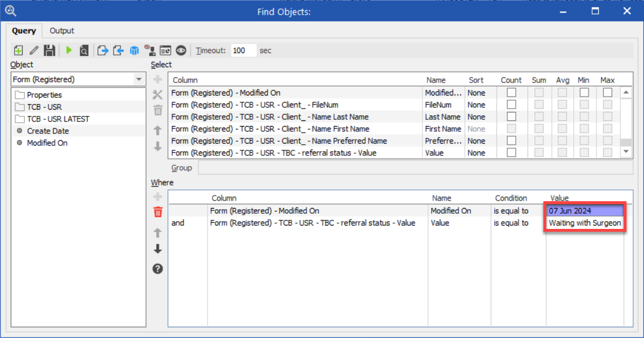Click the scissors cut icon beside Select list
Image resolution: width=644 pixels, height=338 pixels.
[158, 95]
